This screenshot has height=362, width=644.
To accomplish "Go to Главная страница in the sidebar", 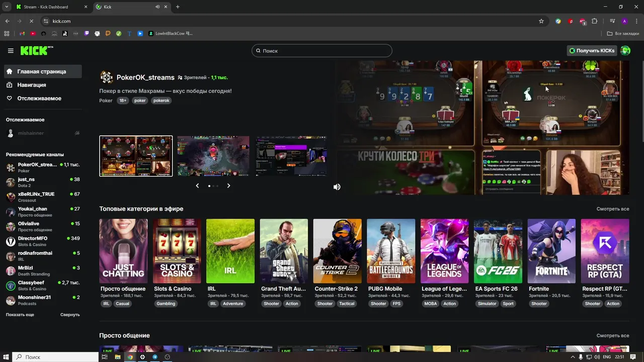I will click(x=43, y=71).
